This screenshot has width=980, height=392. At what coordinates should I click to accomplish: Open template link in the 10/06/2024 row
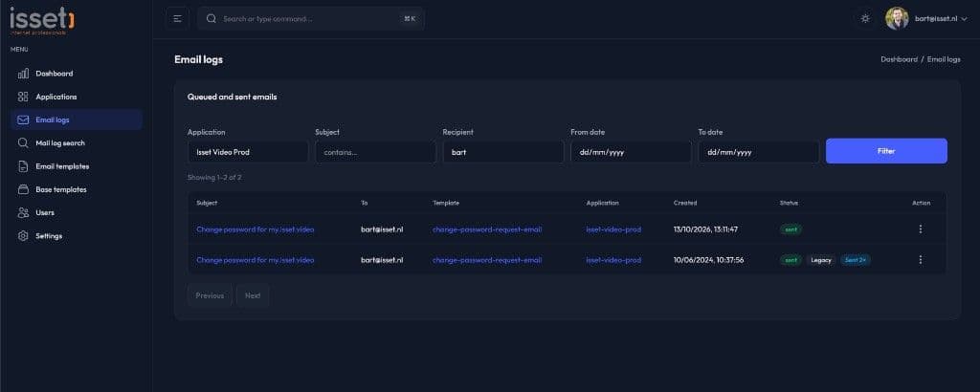[x=487, y=260]
